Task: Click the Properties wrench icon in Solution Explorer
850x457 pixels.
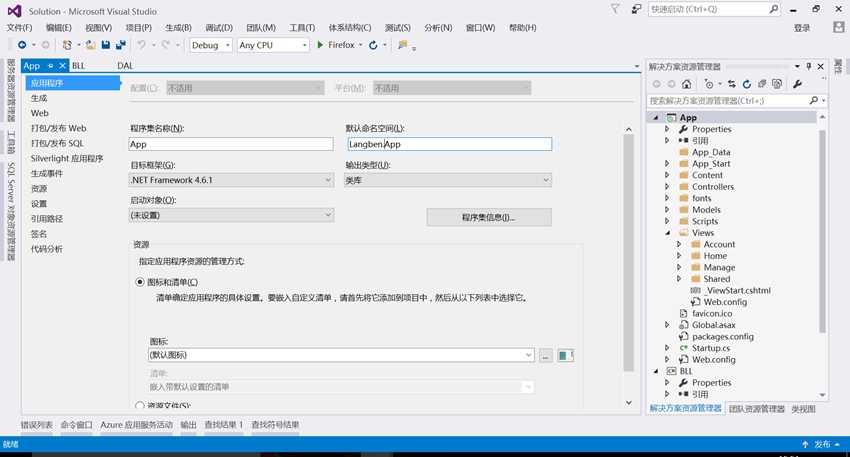Action: [x=797, y=84]
